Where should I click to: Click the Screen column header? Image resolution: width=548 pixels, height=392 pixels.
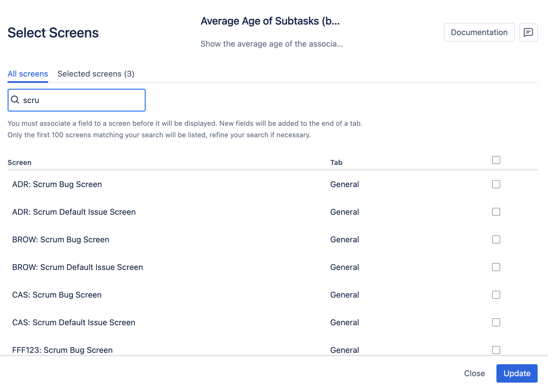click(19, 163)
